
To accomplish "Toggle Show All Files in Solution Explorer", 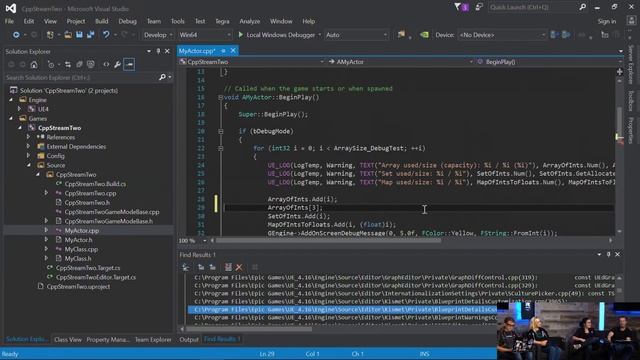I will pyautogui.click(x=91, y=64).
